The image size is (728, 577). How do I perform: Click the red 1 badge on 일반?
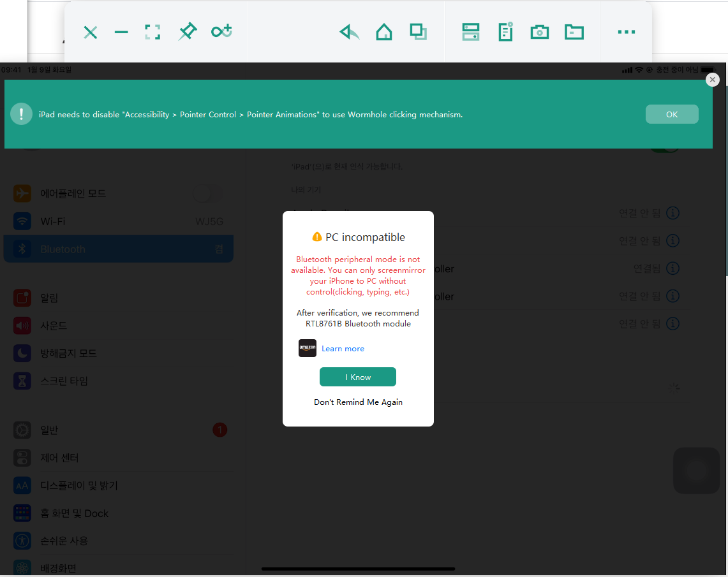coord(219,430)
